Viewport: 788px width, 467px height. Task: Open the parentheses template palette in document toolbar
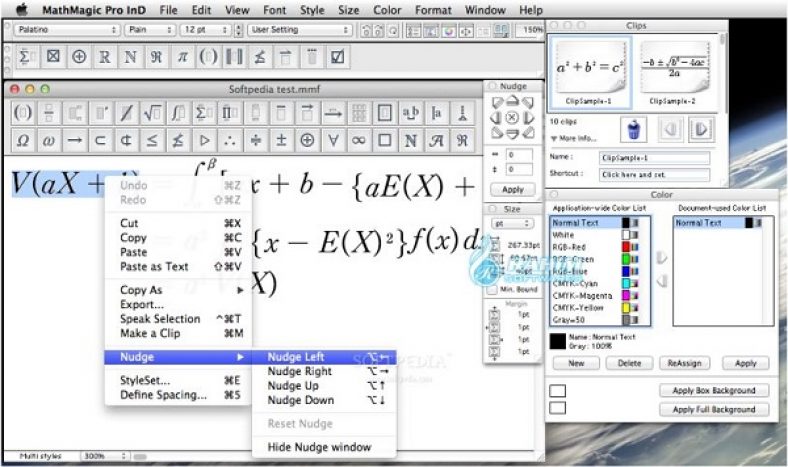23,113
